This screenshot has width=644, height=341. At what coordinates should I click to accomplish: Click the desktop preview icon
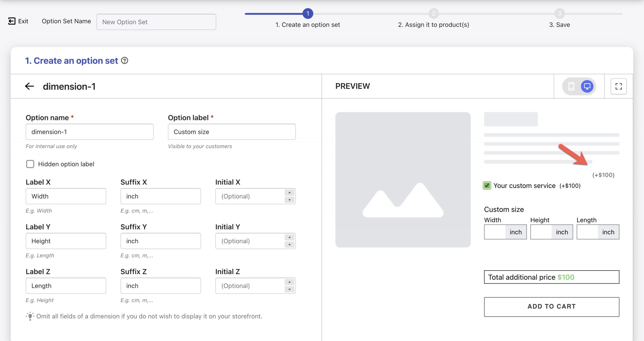587,86
